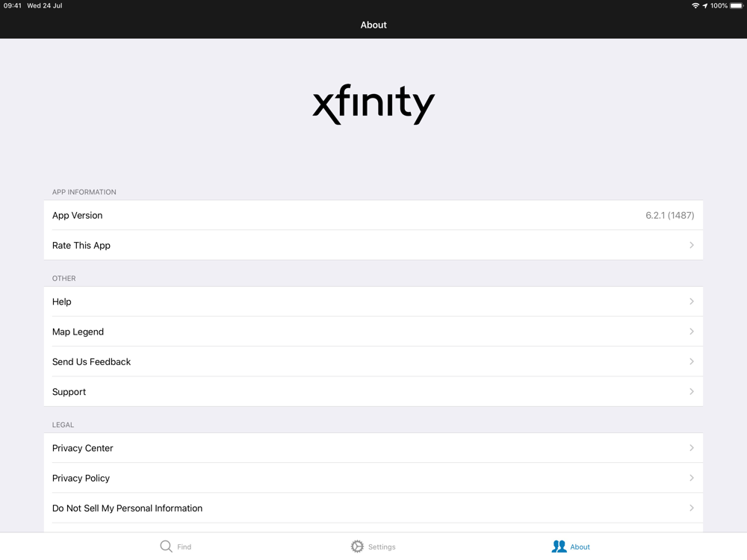This screenshot has width=747, height=560.
Task: Tap the App Version label
Action: click(x=77, y=215)
